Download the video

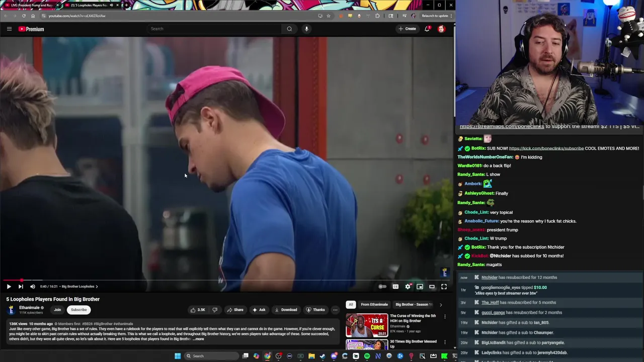(x=286, y=310)
